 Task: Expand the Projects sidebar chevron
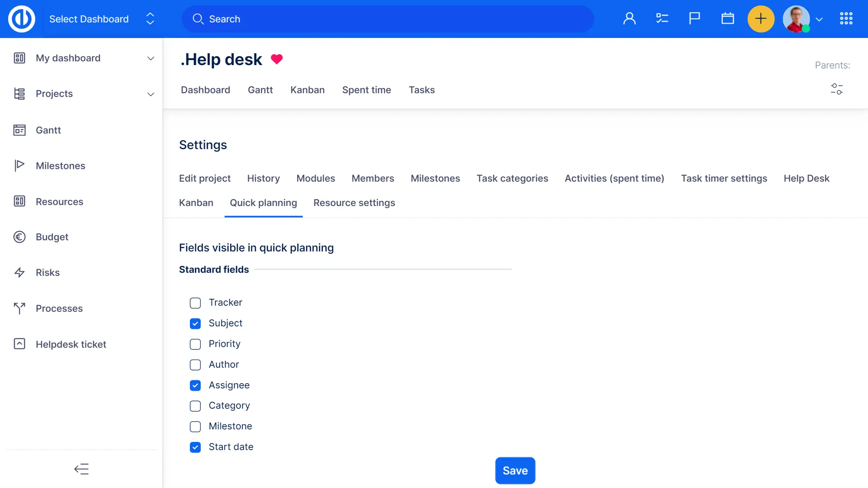point(151,94)
